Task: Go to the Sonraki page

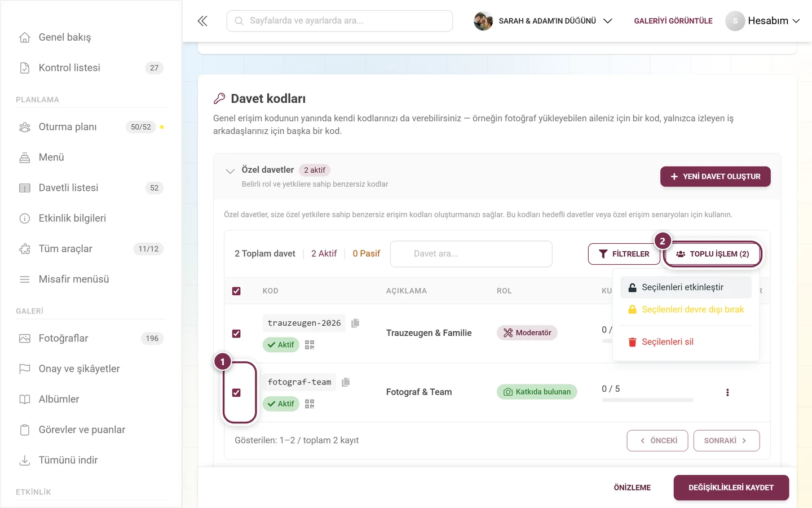Action: [727, 441]
